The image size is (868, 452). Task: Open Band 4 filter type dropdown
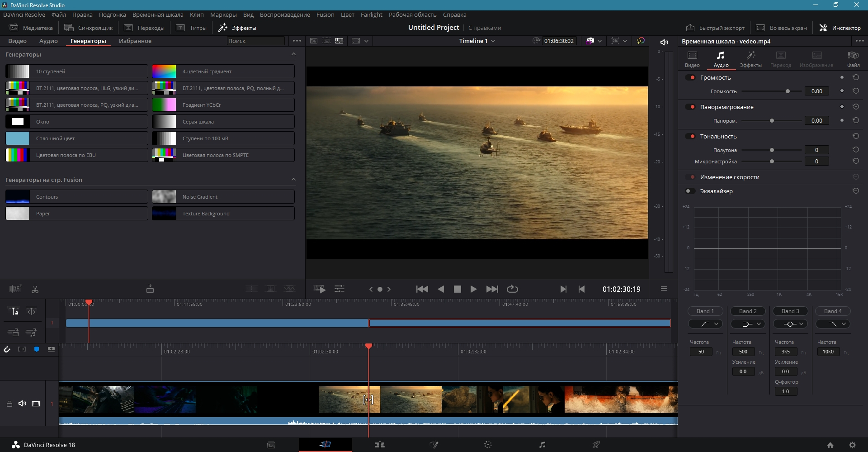point(833,324)
